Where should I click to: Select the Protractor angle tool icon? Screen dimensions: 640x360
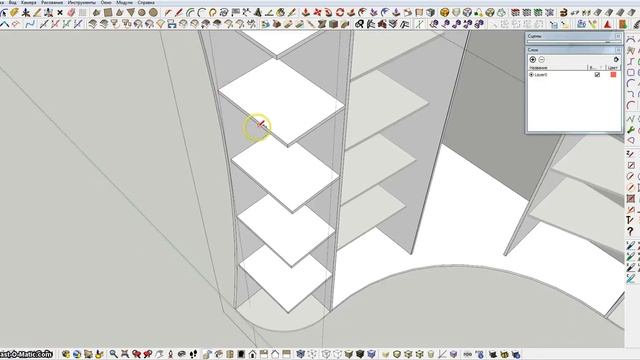269,13
